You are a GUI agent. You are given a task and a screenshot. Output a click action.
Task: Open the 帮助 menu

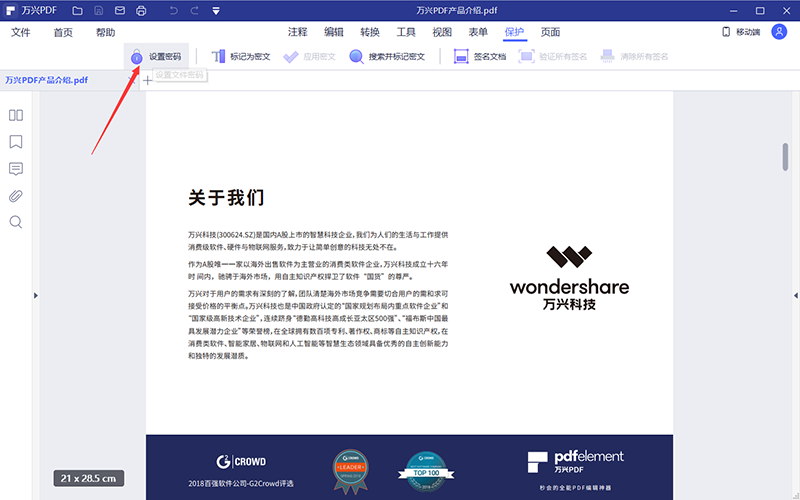106,33
